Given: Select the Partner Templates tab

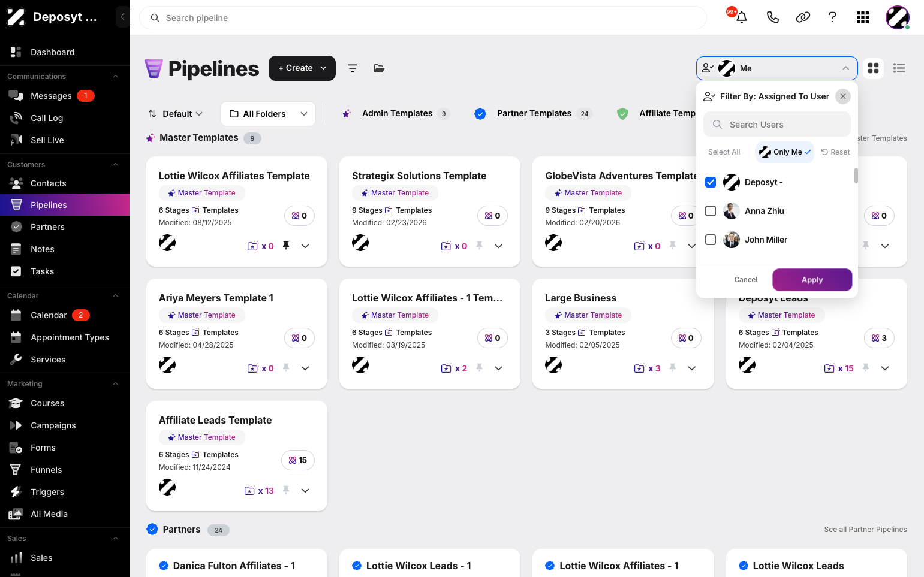Looking at the screenshot, I should click(x=533, y=113).
